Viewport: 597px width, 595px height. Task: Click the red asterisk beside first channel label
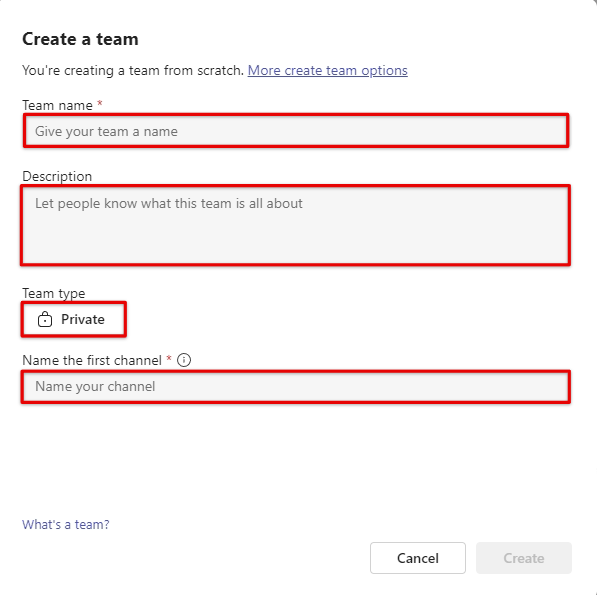coord(169,358)
